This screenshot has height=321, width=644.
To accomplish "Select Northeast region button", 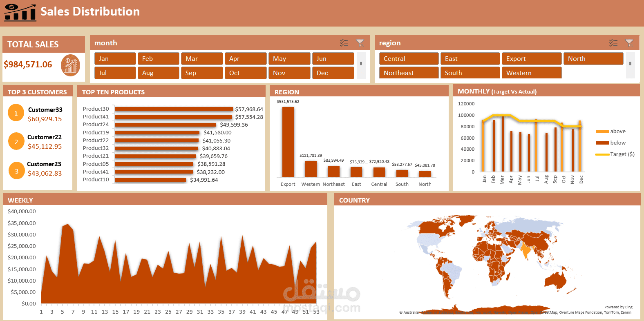I will 409,73.
